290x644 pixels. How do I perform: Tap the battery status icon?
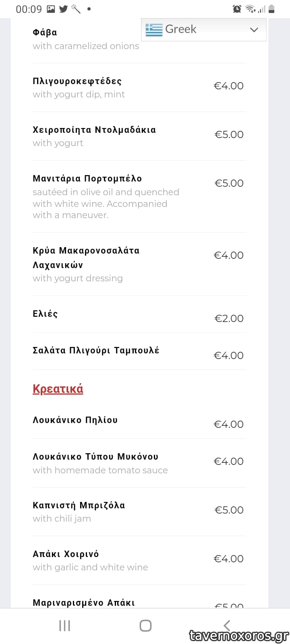click(x=271, y=9)
